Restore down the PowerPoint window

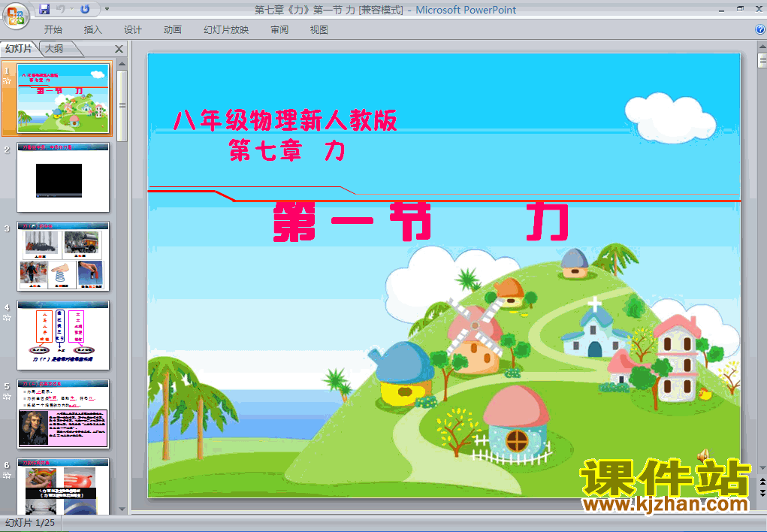click(740, 9)
